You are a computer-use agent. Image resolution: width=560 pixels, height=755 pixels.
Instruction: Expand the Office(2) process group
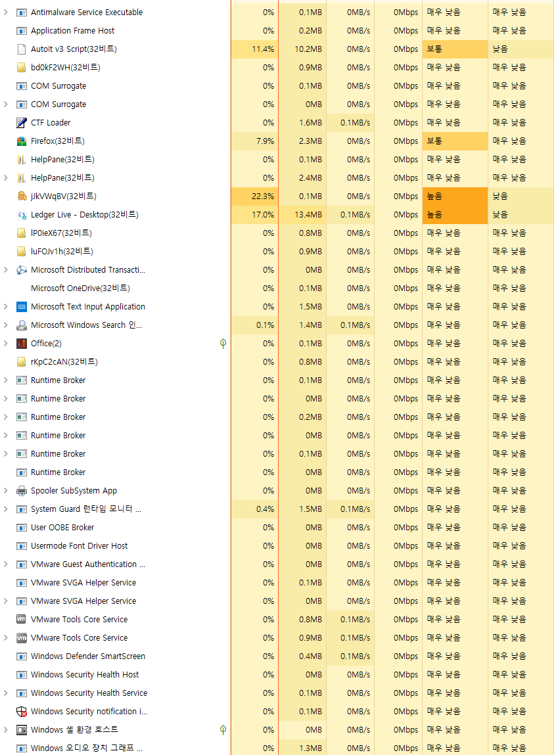pos(6,343)
